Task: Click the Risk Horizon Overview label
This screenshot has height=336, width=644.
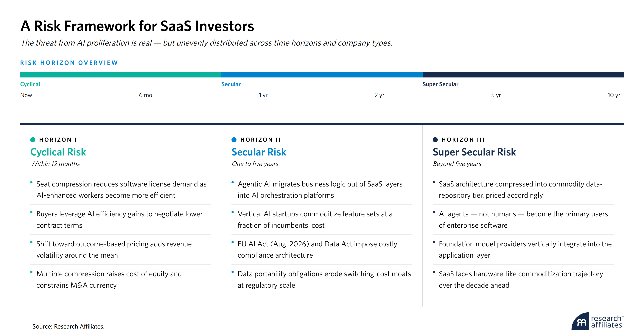Action: coord(69,63)
